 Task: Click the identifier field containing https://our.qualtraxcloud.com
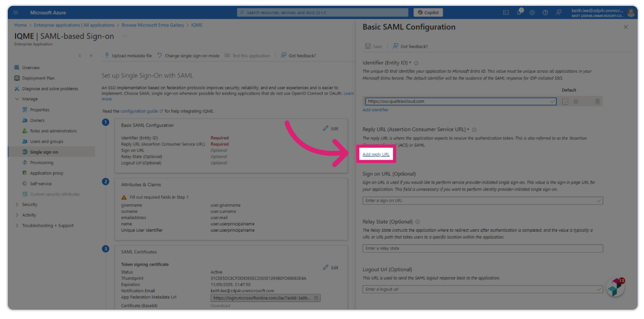[x=460, y=101]
